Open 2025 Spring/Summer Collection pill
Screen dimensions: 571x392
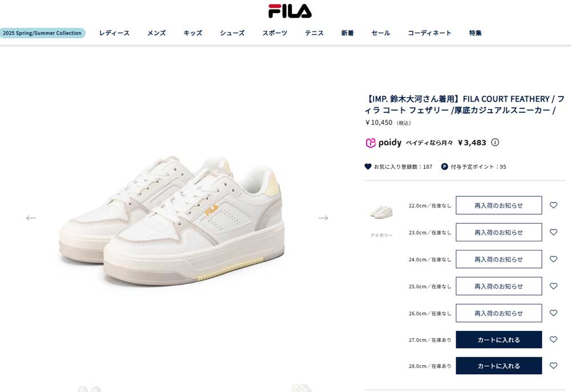click(x=42, y=33)
